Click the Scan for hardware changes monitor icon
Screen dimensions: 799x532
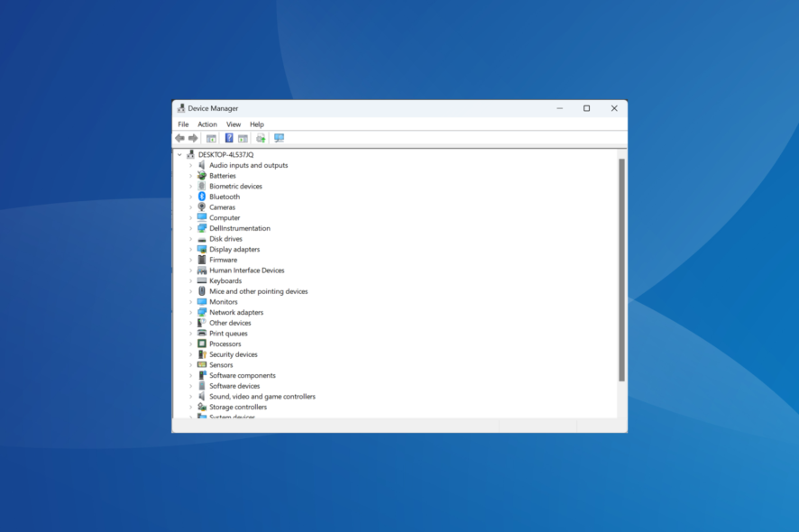[279, 138]
